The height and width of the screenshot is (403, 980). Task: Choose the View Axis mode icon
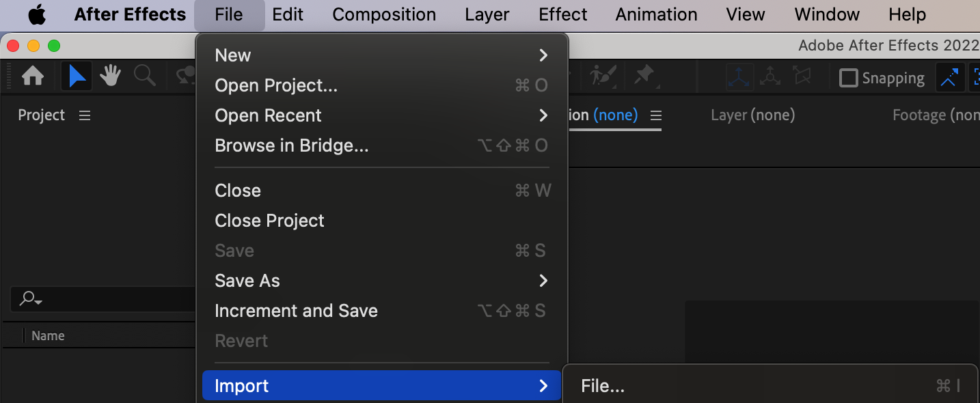pyautogui.click(x=802, y=77)
